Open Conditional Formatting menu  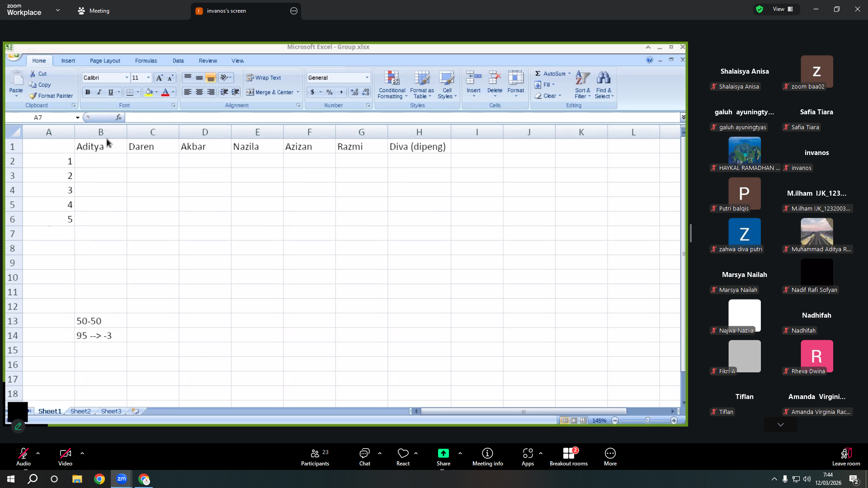pyautogui.click(x=392, y=84)
